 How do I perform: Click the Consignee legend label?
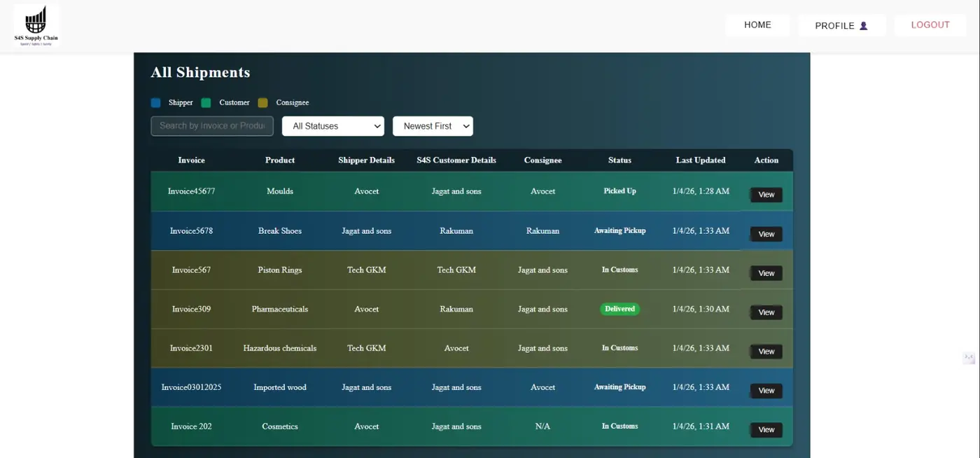pyautogui.click(x=293, y=103)
